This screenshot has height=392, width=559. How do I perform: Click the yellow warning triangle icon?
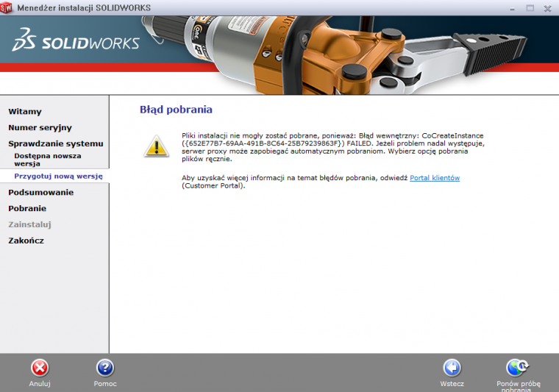[156, 146]
